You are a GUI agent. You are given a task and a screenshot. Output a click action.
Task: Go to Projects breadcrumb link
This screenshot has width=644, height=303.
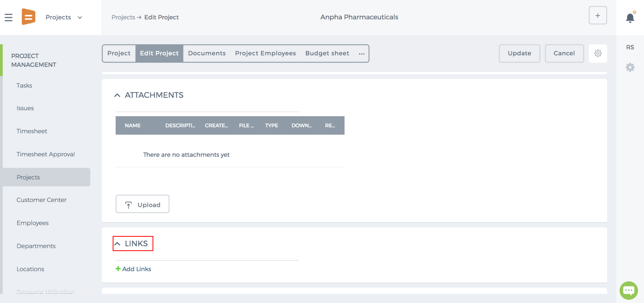click(123, 17)
